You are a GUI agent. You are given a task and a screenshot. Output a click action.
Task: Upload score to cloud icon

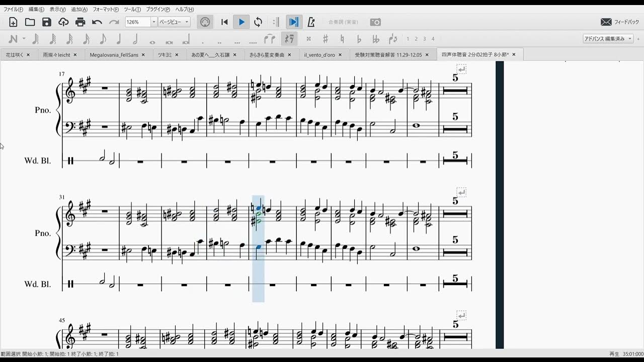pos(63,22)
